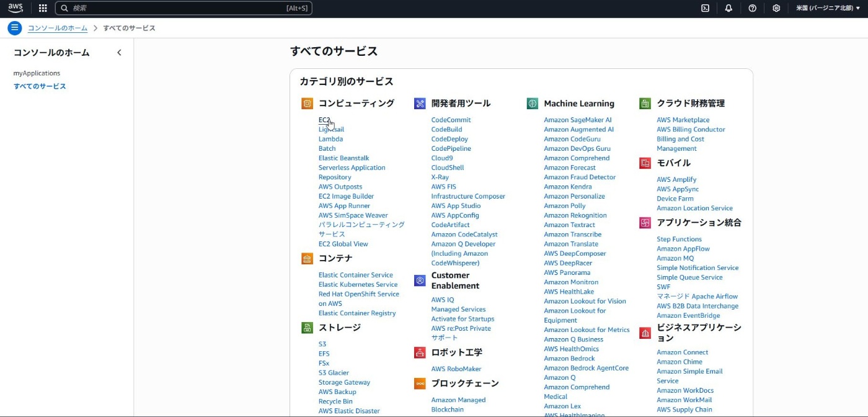Screen dimensions: 868x417
Task: Open the X-Ray link
Action: click(440, 177)
